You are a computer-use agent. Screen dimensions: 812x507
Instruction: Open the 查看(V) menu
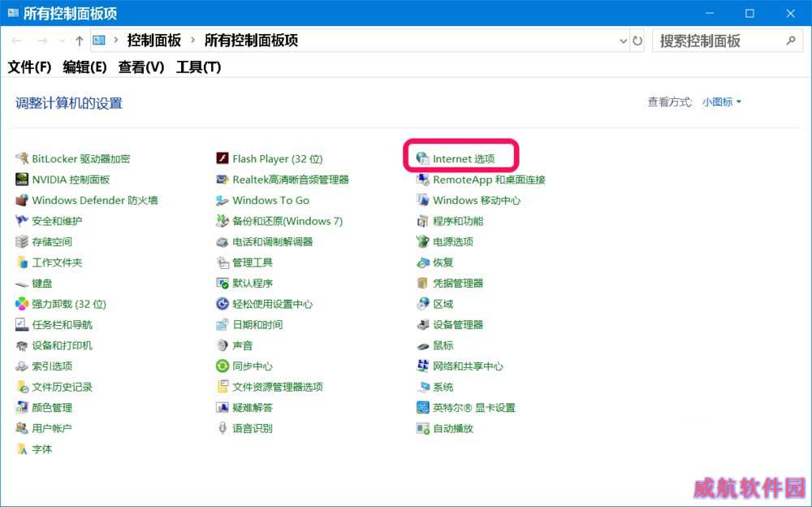tap(140, 67)
